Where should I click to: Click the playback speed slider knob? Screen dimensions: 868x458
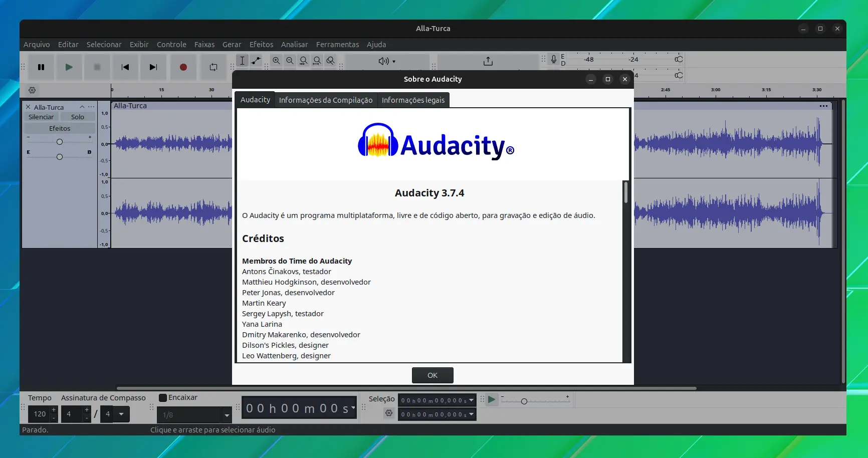point(524,401)
